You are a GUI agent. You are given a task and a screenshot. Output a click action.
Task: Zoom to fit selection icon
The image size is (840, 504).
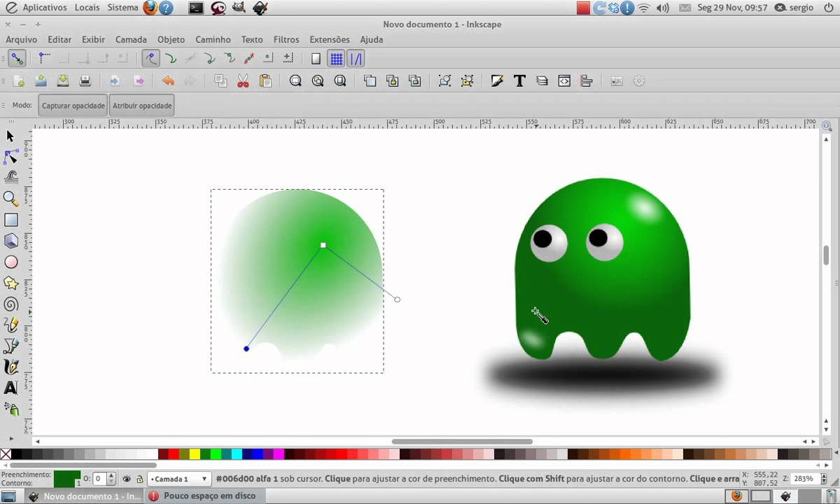(295, 81)
